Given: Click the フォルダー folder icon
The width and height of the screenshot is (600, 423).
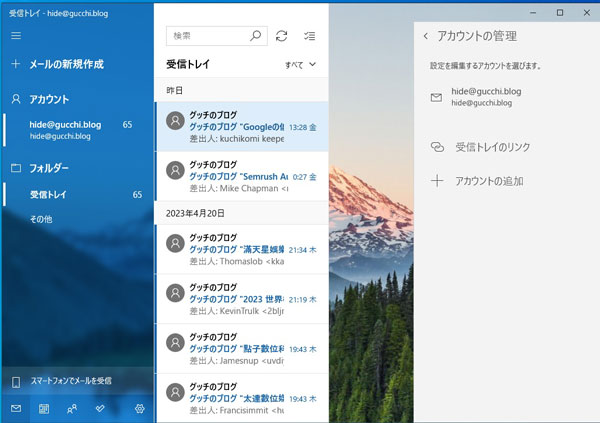Looking at the screenshot, I should (16, 168).
